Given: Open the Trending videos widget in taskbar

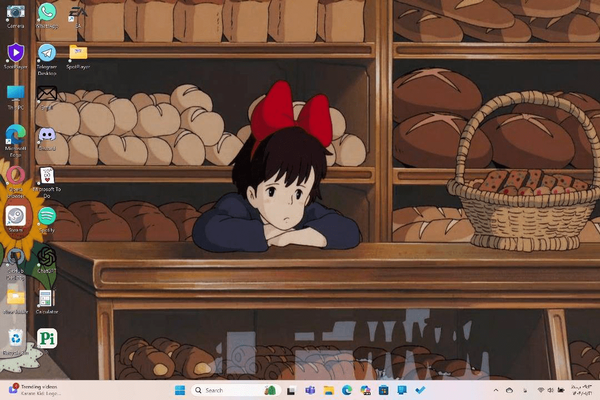Looking at the screenshot, I should coord(34,390).
